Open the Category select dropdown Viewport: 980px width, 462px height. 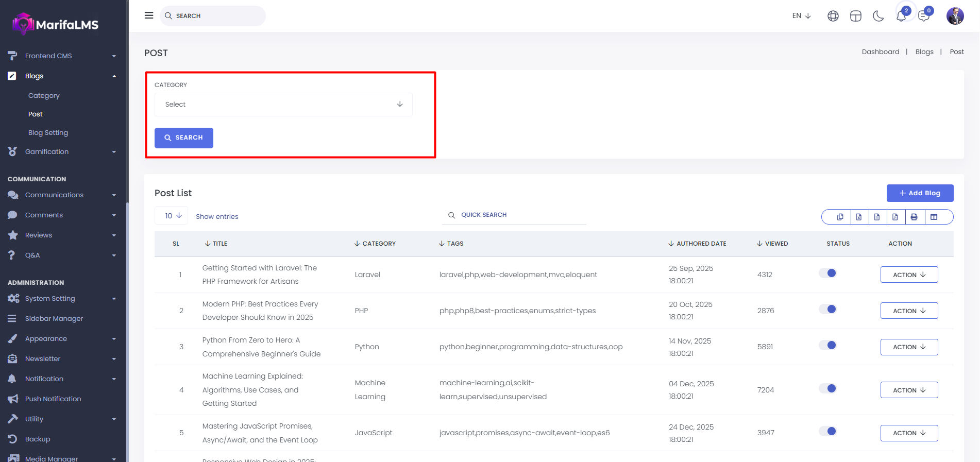click(x=283, y=105)
